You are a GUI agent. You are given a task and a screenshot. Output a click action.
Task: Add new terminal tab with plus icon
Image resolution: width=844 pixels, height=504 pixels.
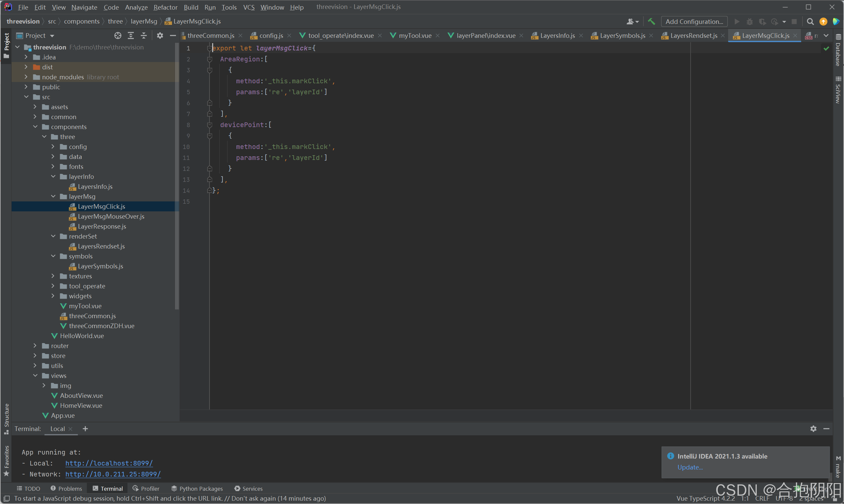coord(85,429)
